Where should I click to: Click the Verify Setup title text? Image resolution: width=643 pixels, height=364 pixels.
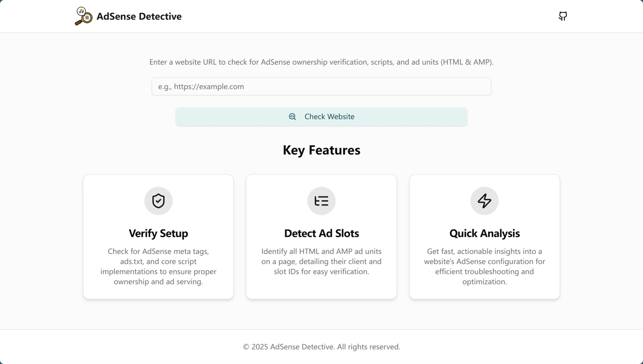(158, 234)
